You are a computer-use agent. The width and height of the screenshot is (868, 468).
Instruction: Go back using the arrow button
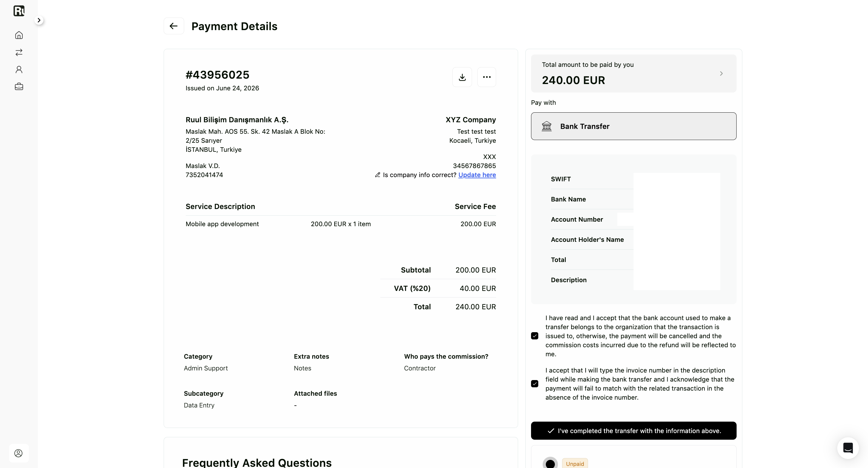click(174, 26)
